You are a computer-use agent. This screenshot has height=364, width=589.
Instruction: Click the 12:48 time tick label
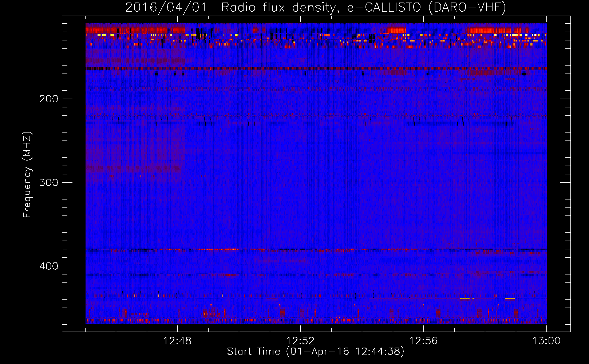click(178, 341)
